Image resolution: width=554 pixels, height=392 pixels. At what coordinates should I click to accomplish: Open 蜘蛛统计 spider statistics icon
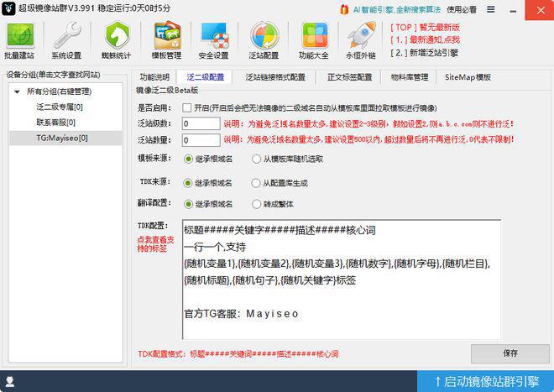tap(117, 40)
